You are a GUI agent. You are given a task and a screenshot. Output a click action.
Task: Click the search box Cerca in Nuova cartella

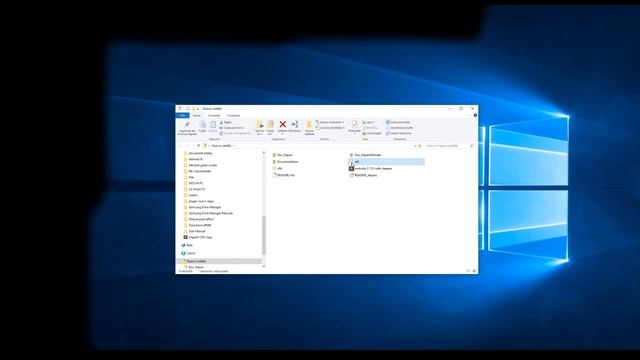[449, 146]
